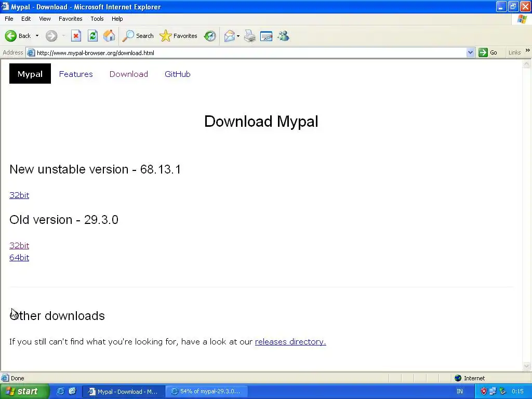Click the page icon in address bar
Screen dimensions: 532x399
pyautogui.click(x=31, y=52)
